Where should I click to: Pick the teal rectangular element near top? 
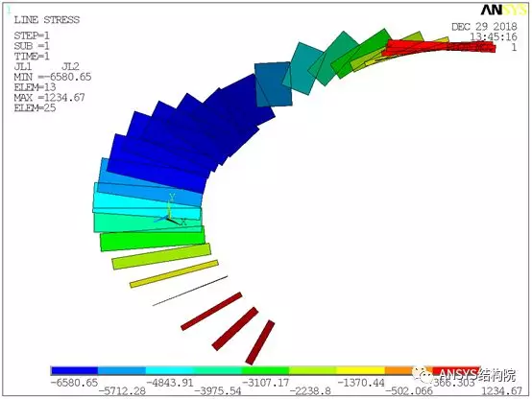[x=303, y=68]
